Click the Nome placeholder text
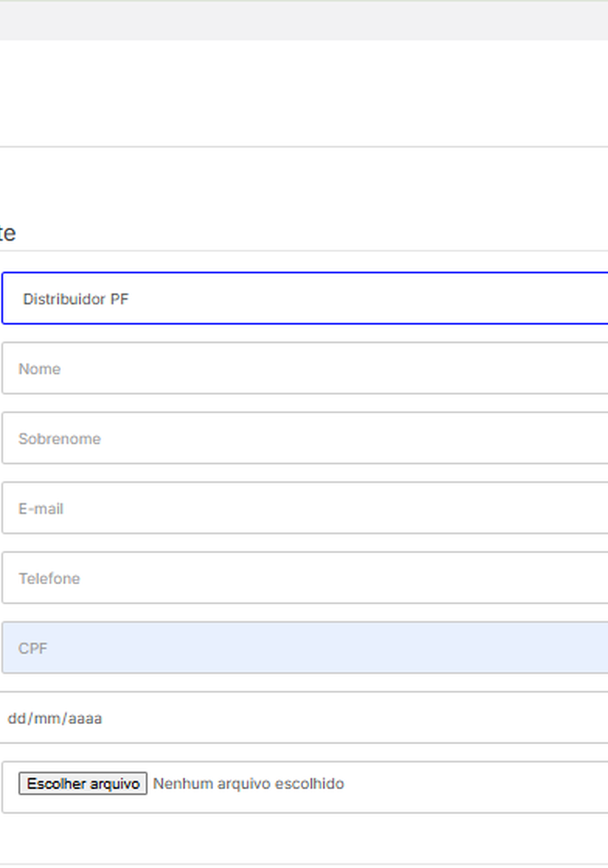The image size is (608, 868). tap(39, 369)
